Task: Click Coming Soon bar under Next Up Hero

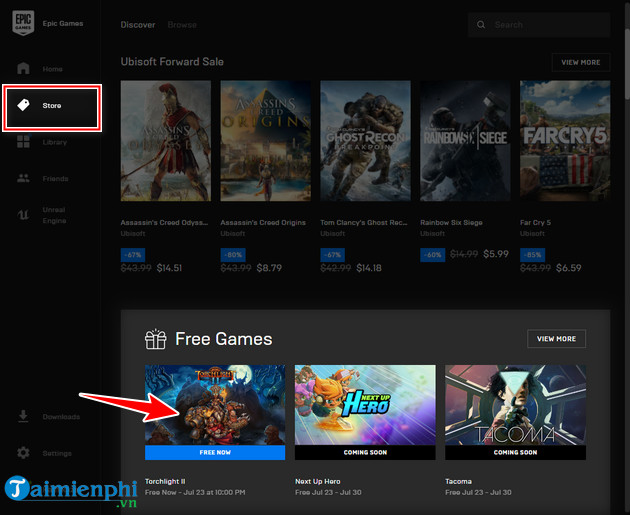Action: [365, 452]
